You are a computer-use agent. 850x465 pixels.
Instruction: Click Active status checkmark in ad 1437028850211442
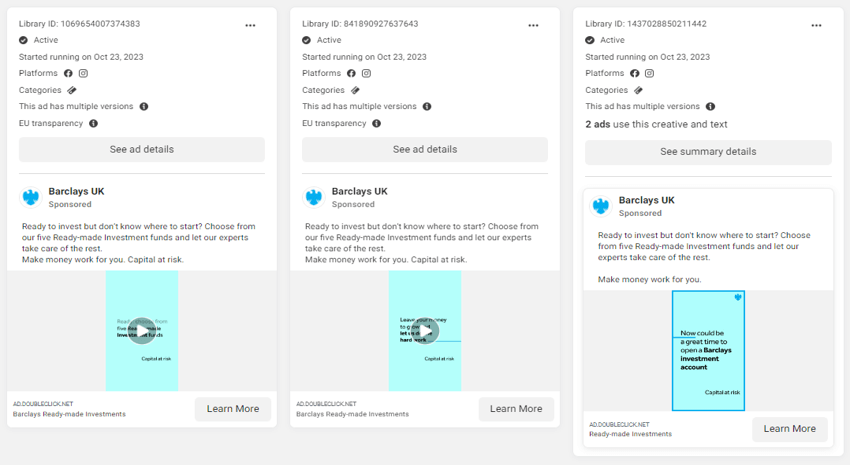pos(590,40)
